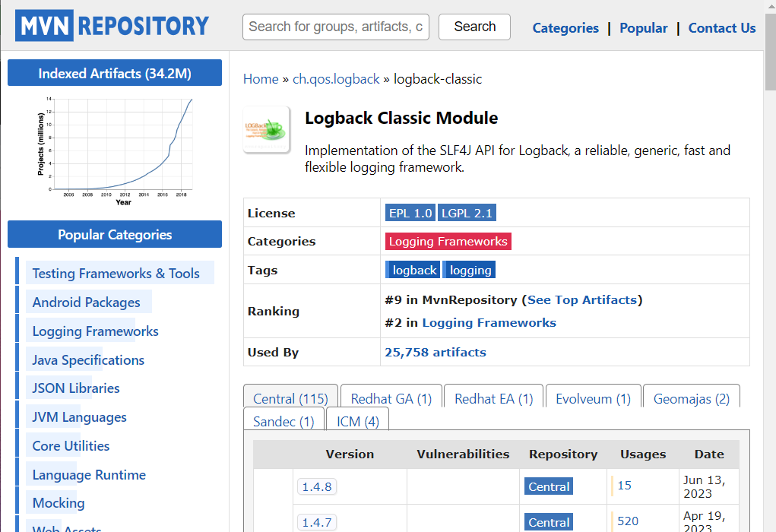Screen dimensions: 776x532
Task: Click Vulnerabilities column header
Action: 463,454
